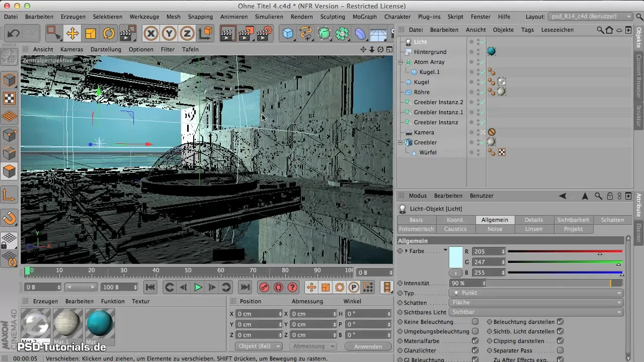
Task: Select the Scale tool
Action: (x=91, y=34)
